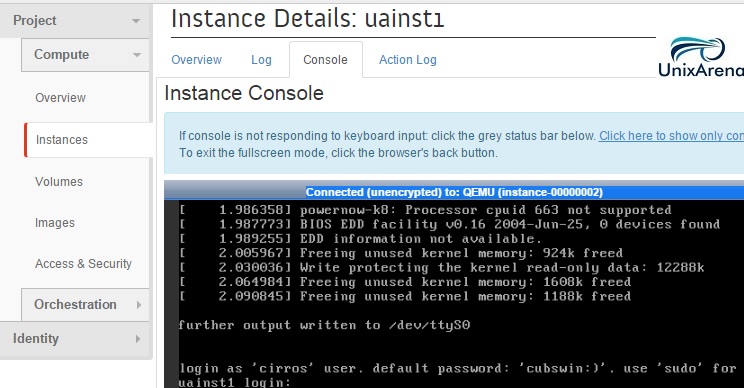Expand the Identity panel arrow
744x388 pixels.
138,339
